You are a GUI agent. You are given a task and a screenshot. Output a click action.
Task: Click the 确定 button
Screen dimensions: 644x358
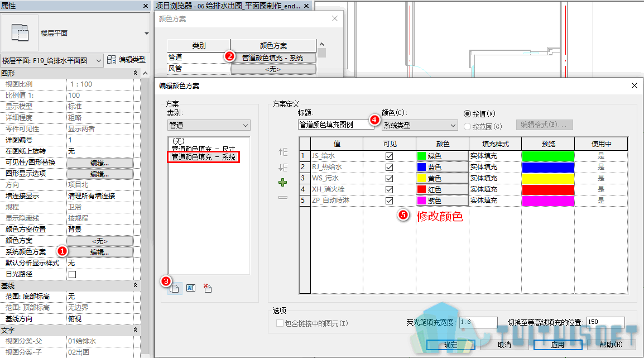tap(450, 345)
